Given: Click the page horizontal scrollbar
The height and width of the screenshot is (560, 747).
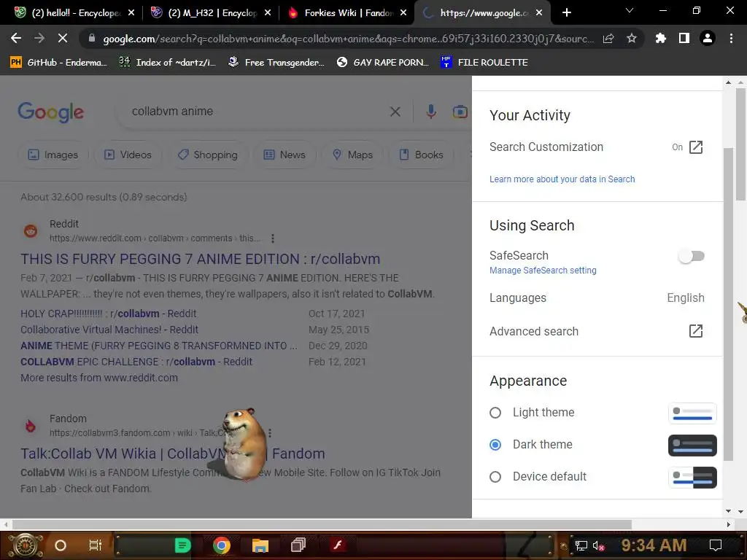Looking at the screenshot, I should tap(322, 525).
